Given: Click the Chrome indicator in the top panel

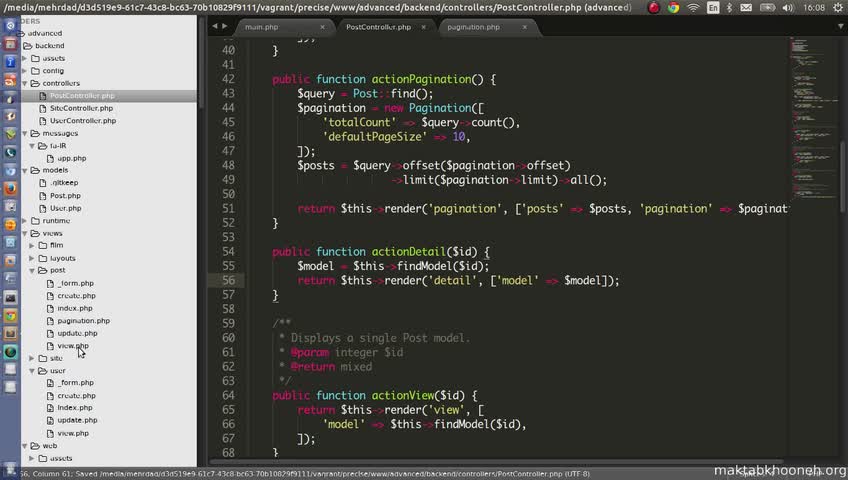Looking at the screenshot, I should (x=673, y=8).
